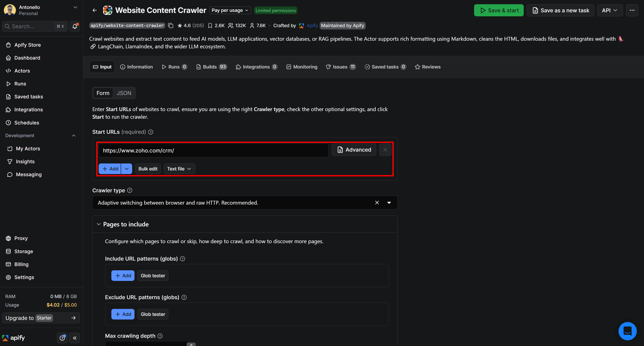Switch to the Reviews tab
This screenshot has height=346, width=644.
pyautogui.click(x=427, y=67)
